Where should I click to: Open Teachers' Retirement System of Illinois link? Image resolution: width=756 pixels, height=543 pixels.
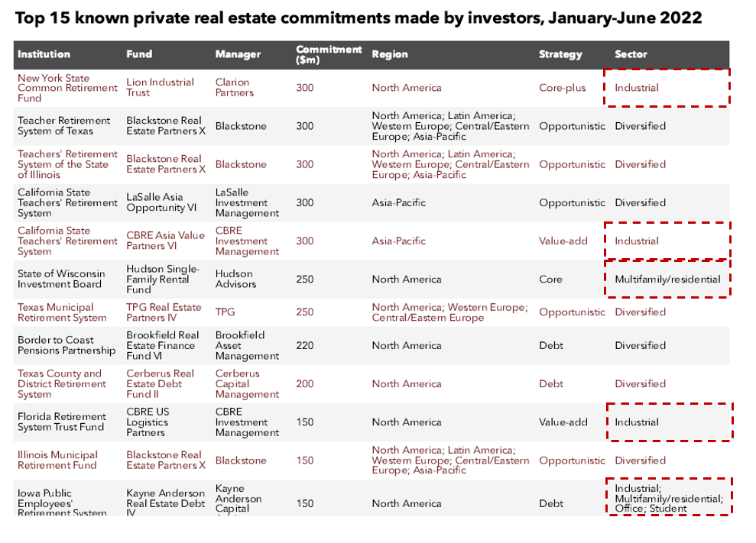(x=67, y=164)
